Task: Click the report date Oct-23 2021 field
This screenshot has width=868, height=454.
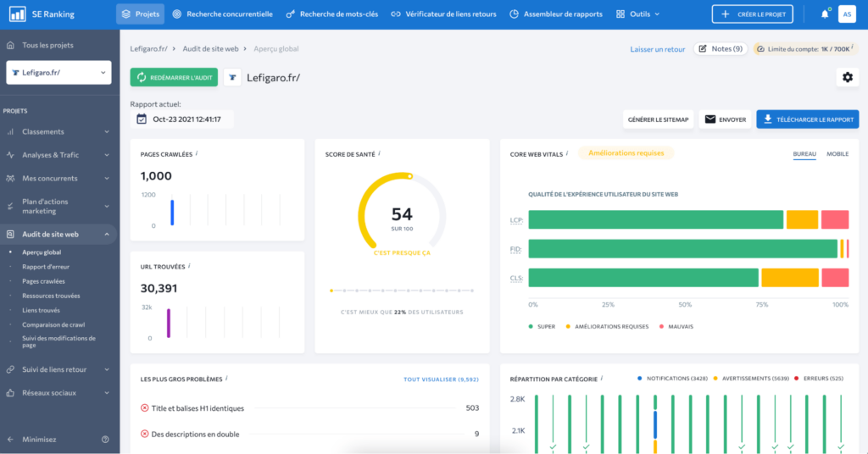Action: (x=181, y=119)
